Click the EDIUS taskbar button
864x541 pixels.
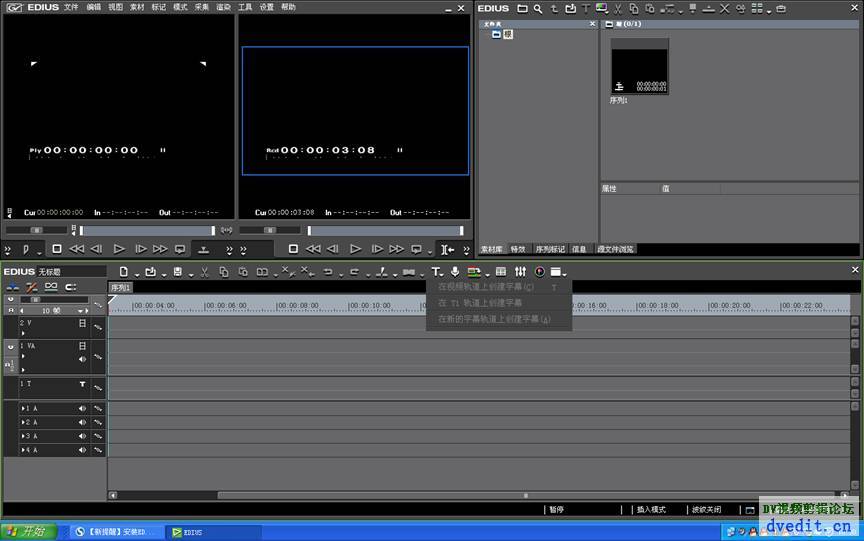pyautogui.click(x=214, y=532)
